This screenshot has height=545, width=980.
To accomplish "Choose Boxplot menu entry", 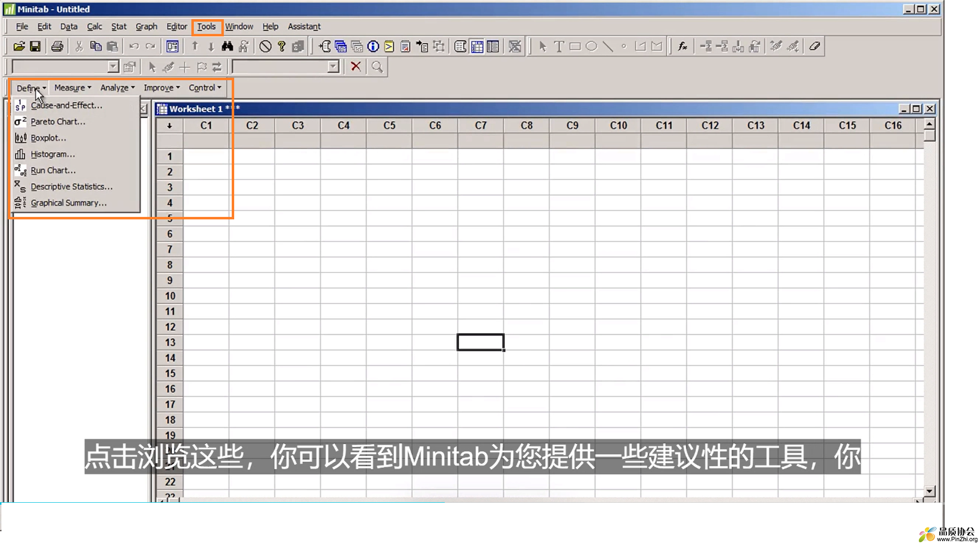I will pyautogui.click(x=76, y=138).
